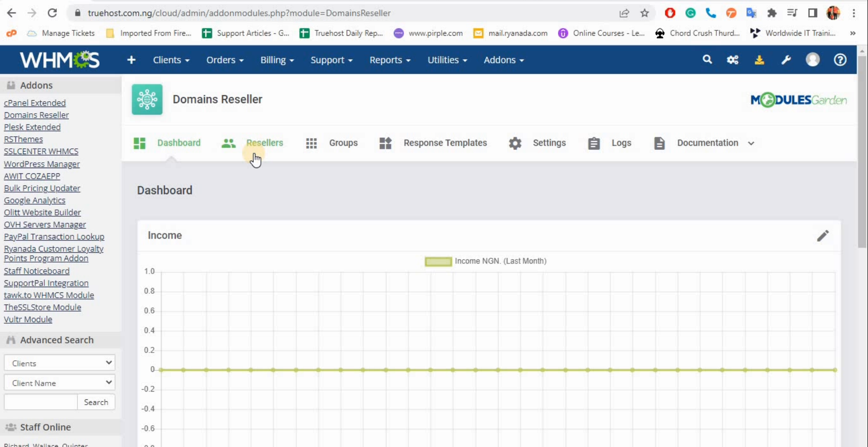Reload the page with browser refresh

point(52,13)
